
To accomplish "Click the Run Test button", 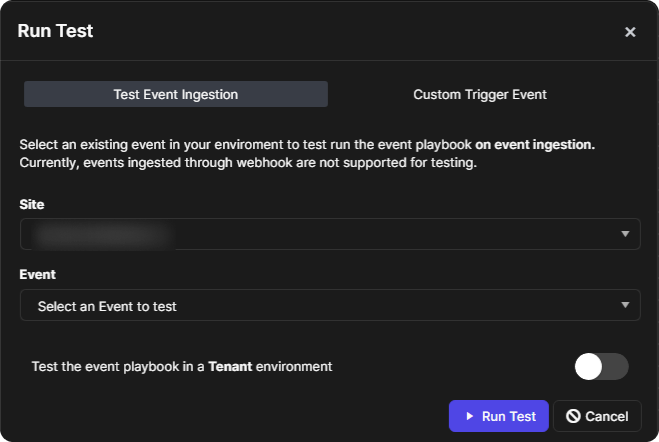I will pyautogui.click(x=499, y=416).
